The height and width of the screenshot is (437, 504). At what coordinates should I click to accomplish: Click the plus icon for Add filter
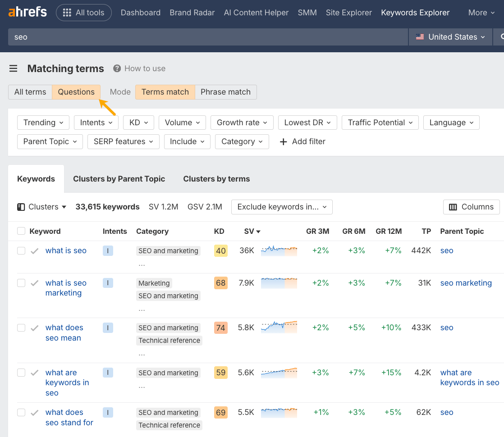283,142
